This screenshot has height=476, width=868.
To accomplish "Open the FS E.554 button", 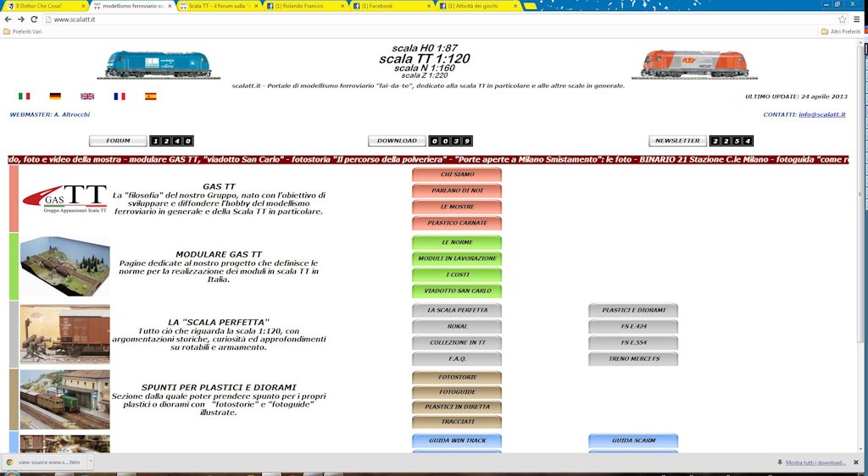I will coord(633,343).
